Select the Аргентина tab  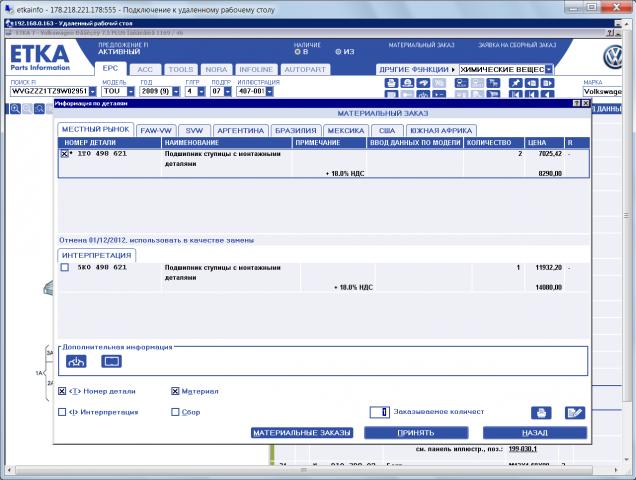pos(241,131)
